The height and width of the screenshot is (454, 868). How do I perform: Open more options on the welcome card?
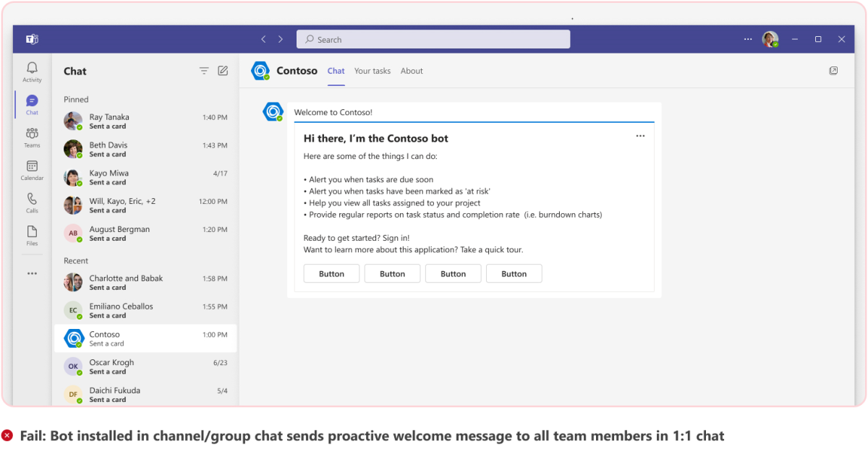(639, 135)
